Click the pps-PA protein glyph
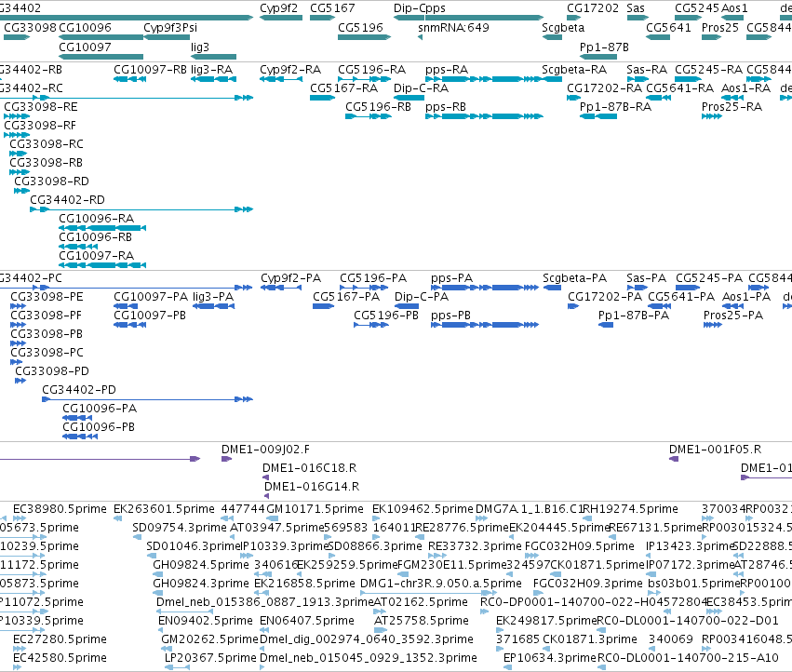The image size is (792, 672). pyautogui.click(x=485, y=288)
